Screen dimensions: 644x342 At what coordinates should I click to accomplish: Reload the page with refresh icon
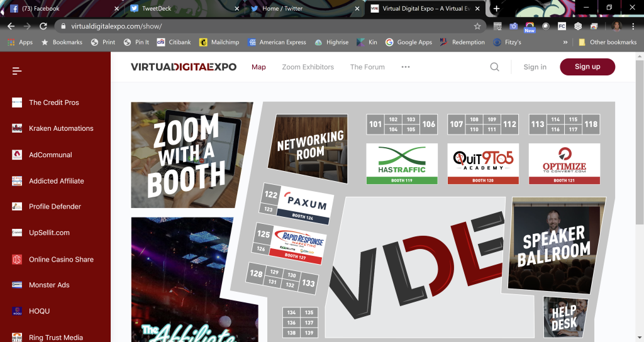43,26
